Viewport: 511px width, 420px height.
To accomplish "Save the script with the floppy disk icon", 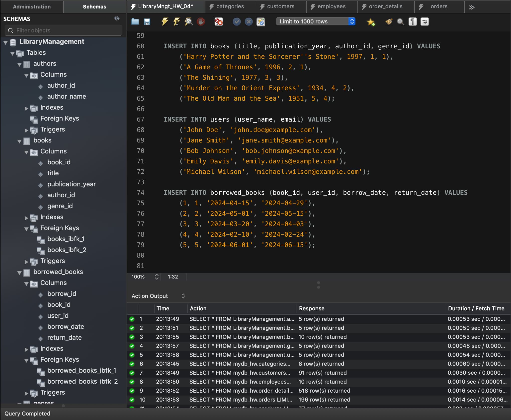I will [147, 22].
